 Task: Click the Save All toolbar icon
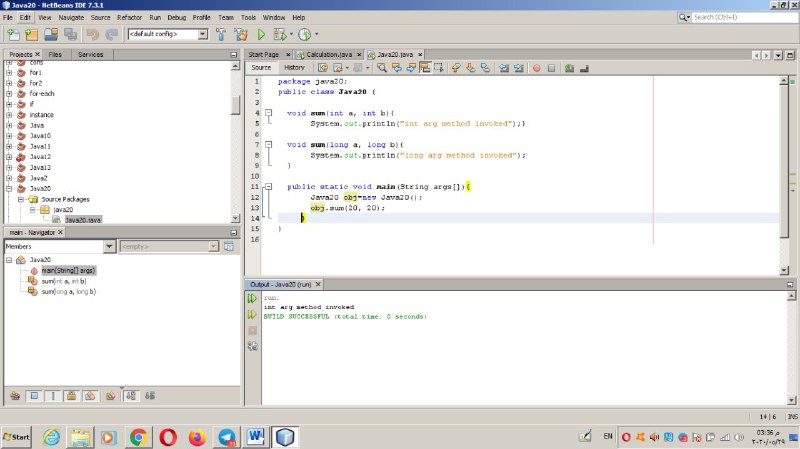[x=70, y=34]
